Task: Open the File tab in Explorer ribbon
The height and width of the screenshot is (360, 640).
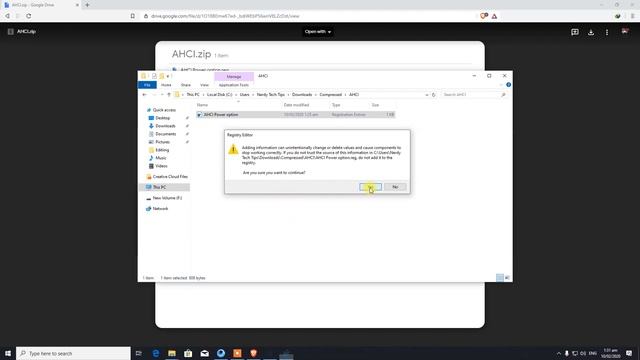Action: click(147, 85)
